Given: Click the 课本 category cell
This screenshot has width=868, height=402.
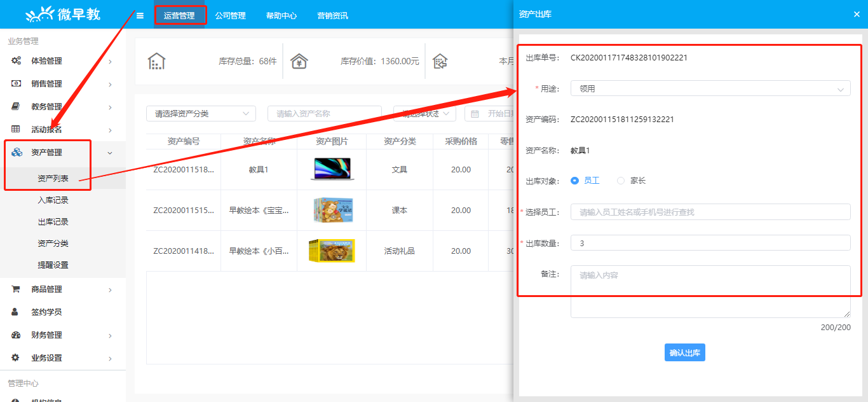Looking at the screenshot, I should pyautogui.click(x=400, y=211).
